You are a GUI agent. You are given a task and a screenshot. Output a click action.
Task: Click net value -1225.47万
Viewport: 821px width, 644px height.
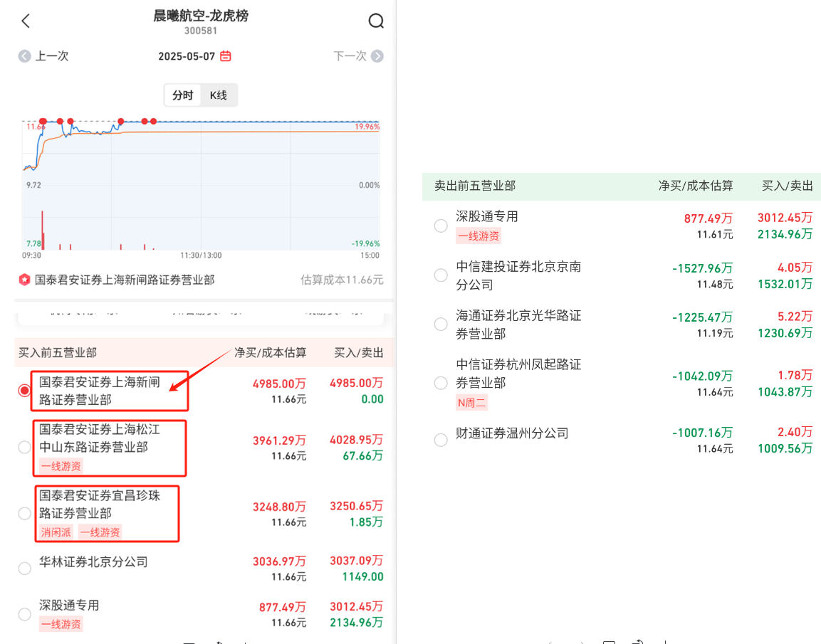tap(702, 317)
